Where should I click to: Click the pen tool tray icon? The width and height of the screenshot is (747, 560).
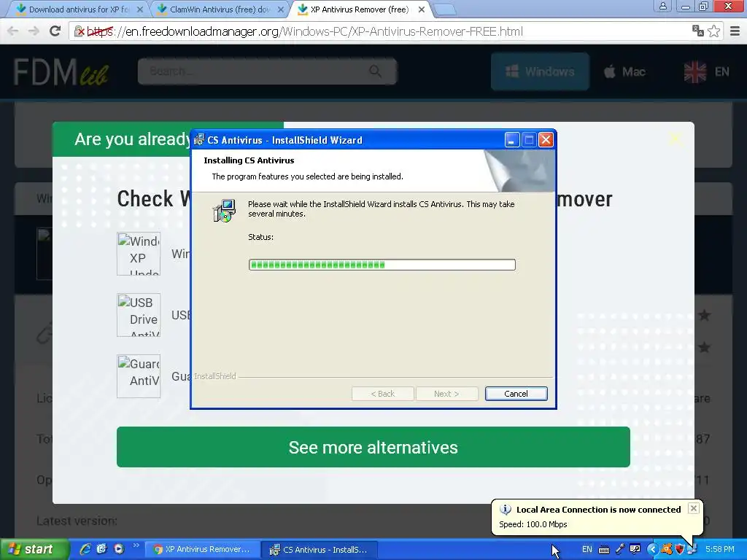(x=620, y=550)
